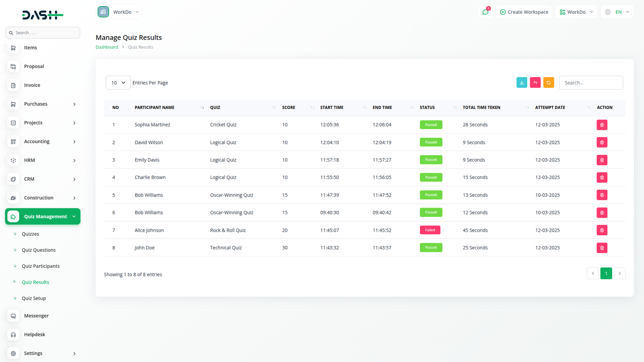Click the orange refresh icon
644x362 pixels.
[549, 82]
